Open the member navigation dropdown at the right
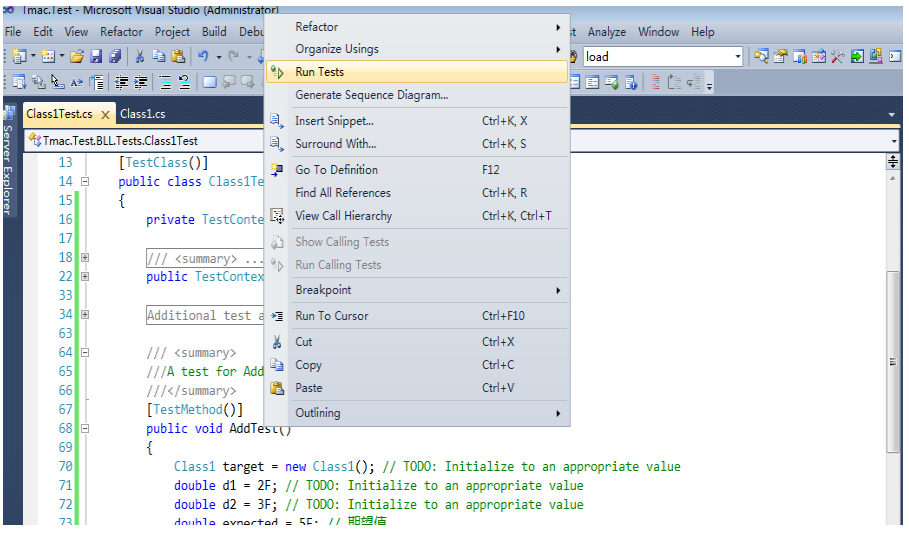The height and width of the screenshot is (534, 909). point(893,141)
